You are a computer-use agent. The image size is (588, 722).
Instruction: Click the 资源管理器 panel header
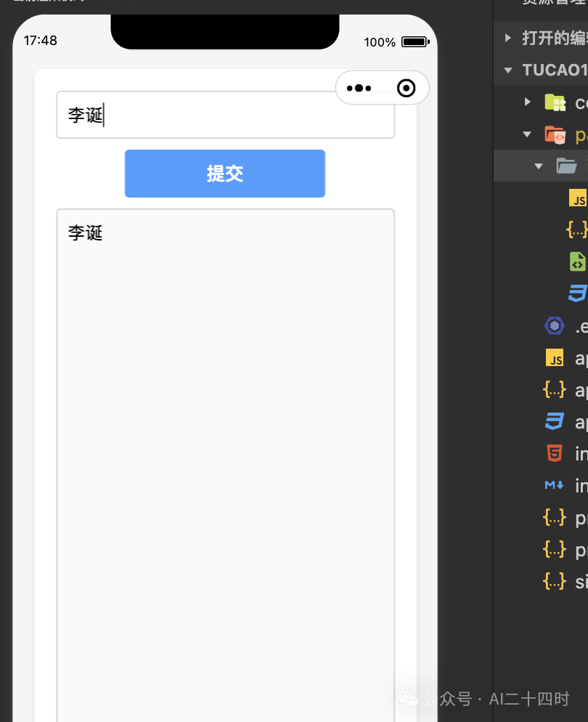point(546,1)
